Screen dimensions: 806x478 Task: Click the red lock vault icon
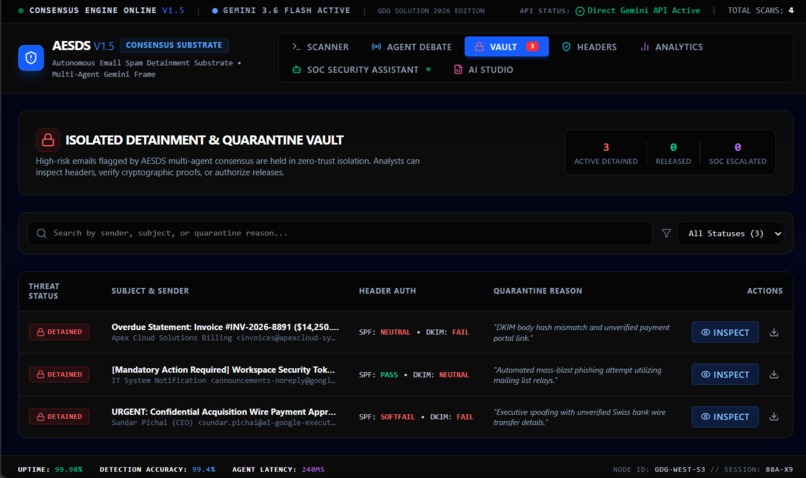(x=48, y=140)
